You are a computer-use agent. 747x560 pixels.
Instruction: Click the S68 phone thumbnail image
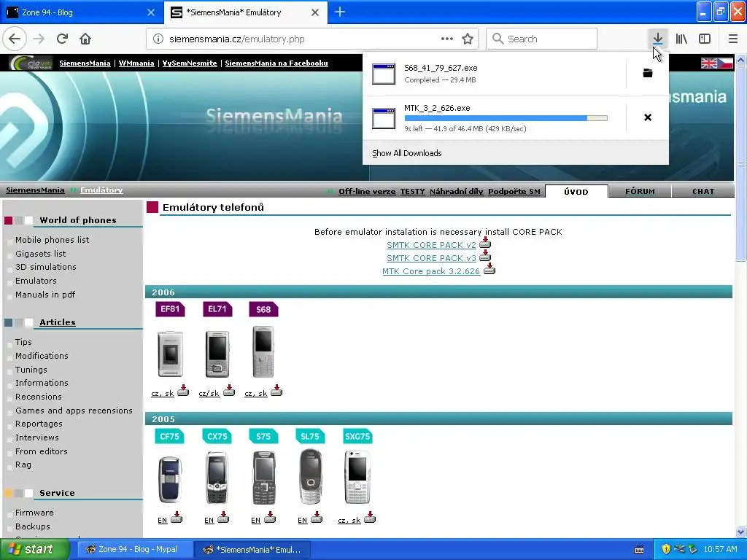263,352
